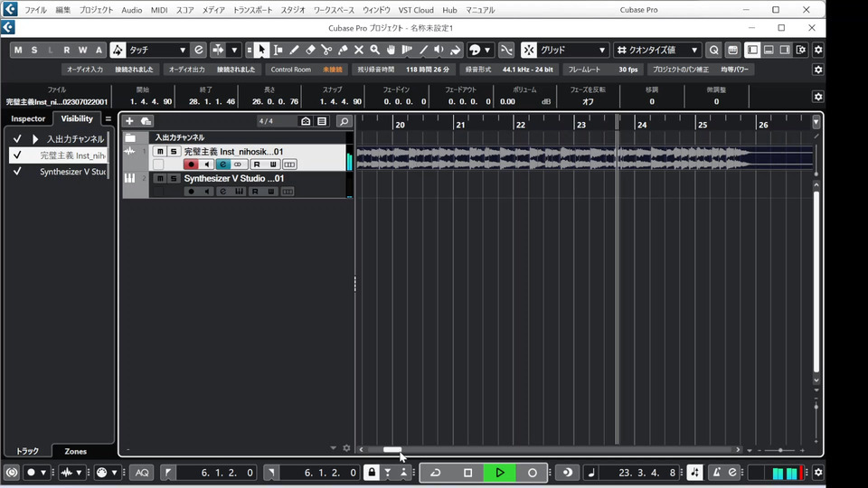Open toolbar setup gear in top toolbar

[x=818, y=50]
